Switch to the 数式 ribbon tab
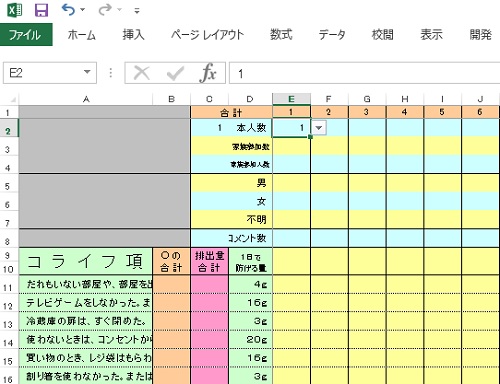Image resolution: width=500 pixels, height=384 pixels. [x=281, y=35]
